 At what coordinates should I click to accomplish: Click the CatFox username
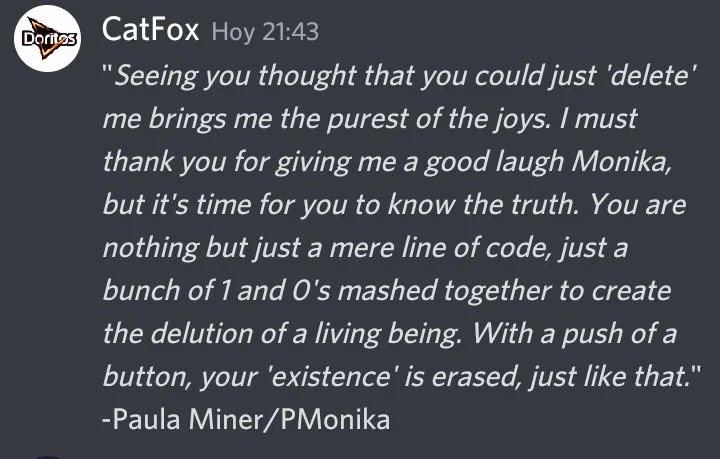[150, 30]
